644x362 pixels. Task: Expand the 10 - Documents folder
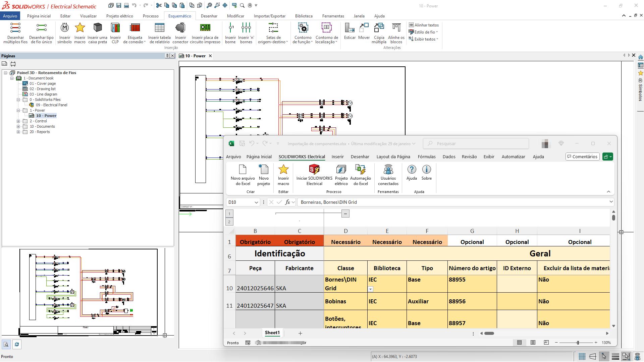click(x=18, y=126)
